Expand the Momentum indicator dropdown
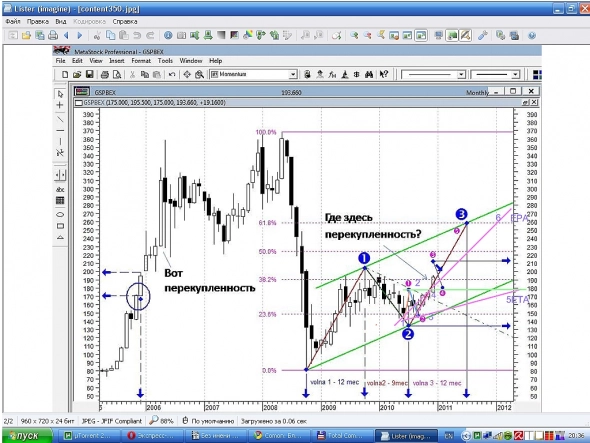Screen dimensions: 590x443 point(293,75)
